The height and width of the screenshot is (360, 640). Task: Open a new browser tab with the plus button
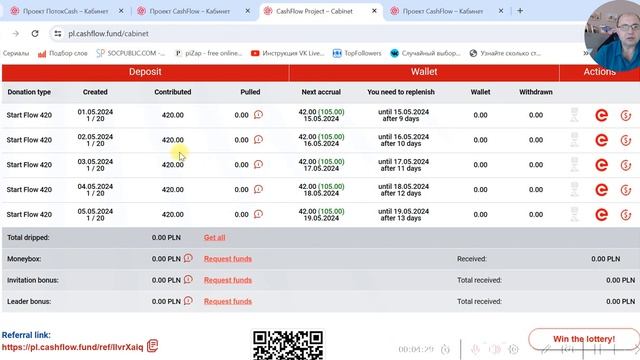tap(520, 11)
